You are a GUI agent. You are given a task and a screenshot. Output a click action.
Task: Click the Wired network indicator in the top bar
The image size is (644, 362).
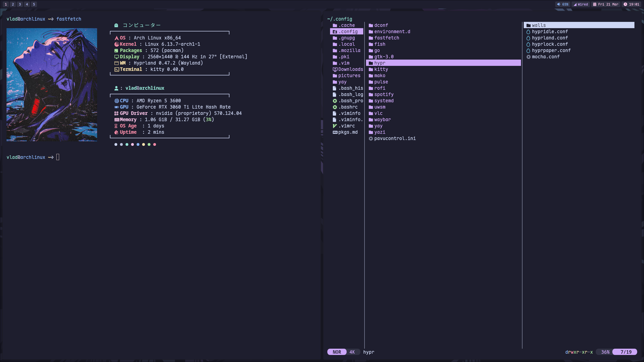(x=580, y=4)
